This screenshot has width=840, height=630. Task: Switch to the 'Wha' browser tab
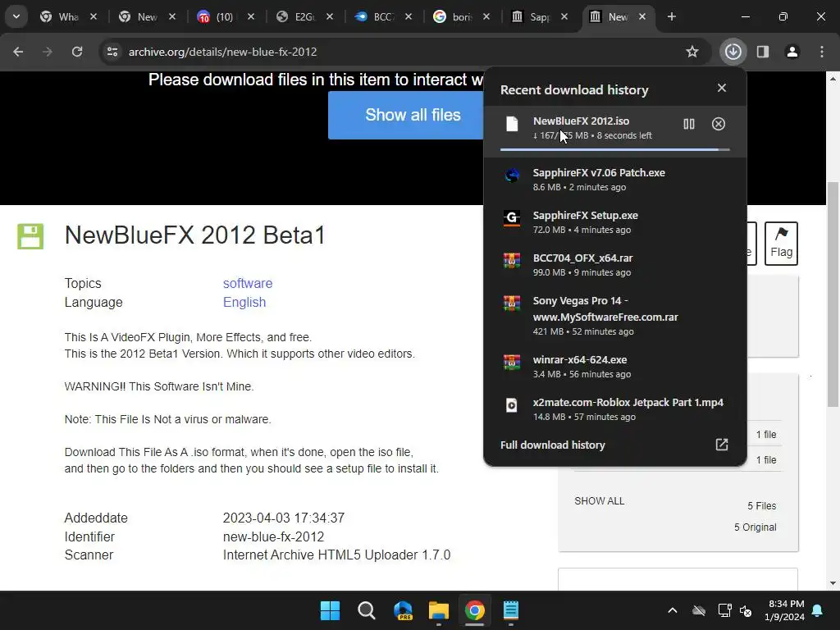pos(60,16)
